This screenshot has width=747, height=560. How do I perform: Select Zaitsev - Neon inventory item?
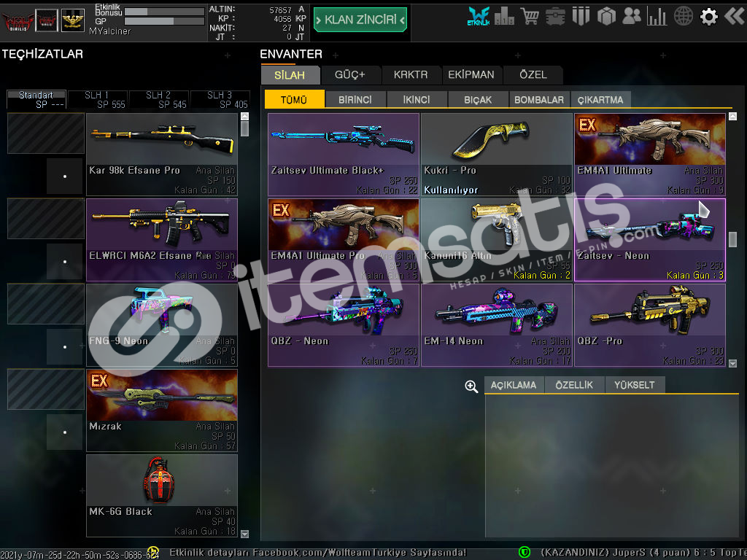(650, 239)
